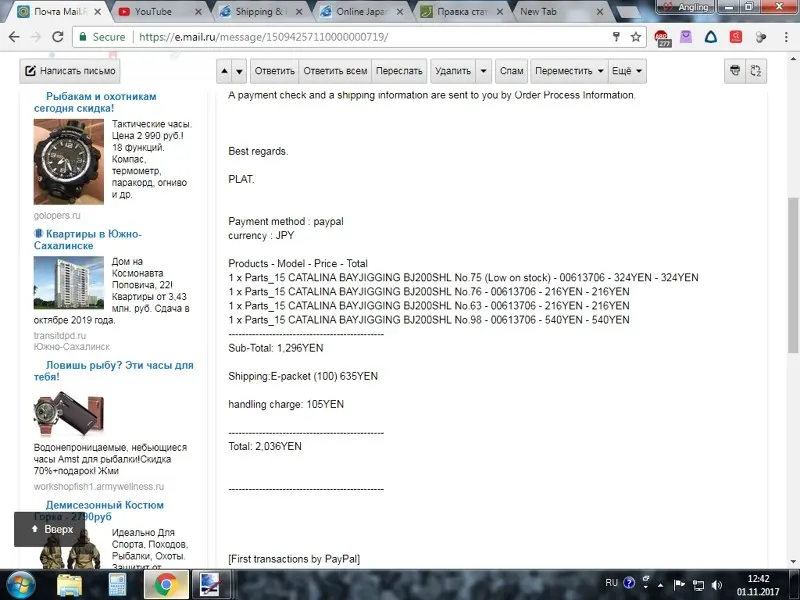The image size is (800, 600).
Task: Click the tactical watch ad thumbnail
Action: coord(69,162)
